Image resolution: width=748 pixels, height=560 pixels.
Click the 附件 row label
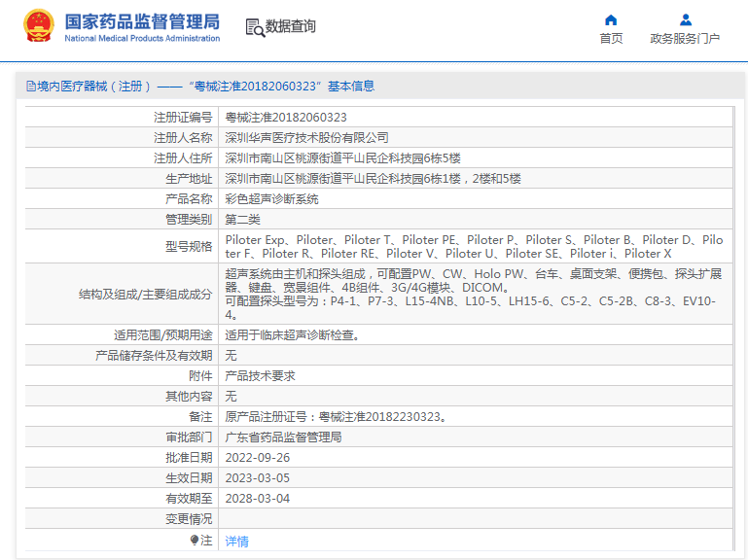pyautogui.click(x=200, y=376)
